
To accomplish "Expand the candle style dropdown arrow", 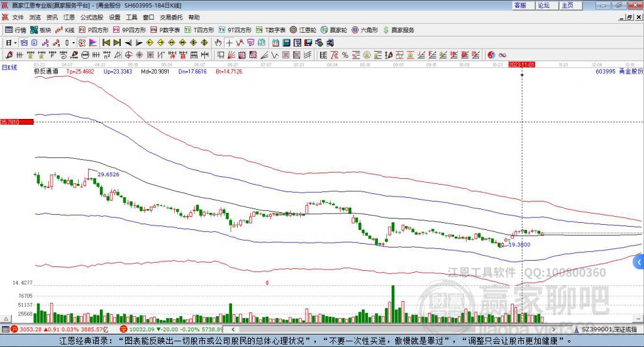I will (x=74, y=43).
